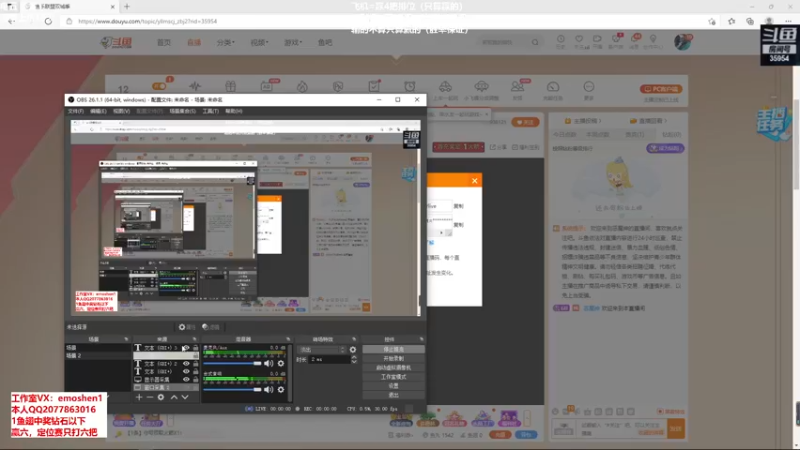
Task: Hide the 显示器采集 source
Action: (186, 380)
